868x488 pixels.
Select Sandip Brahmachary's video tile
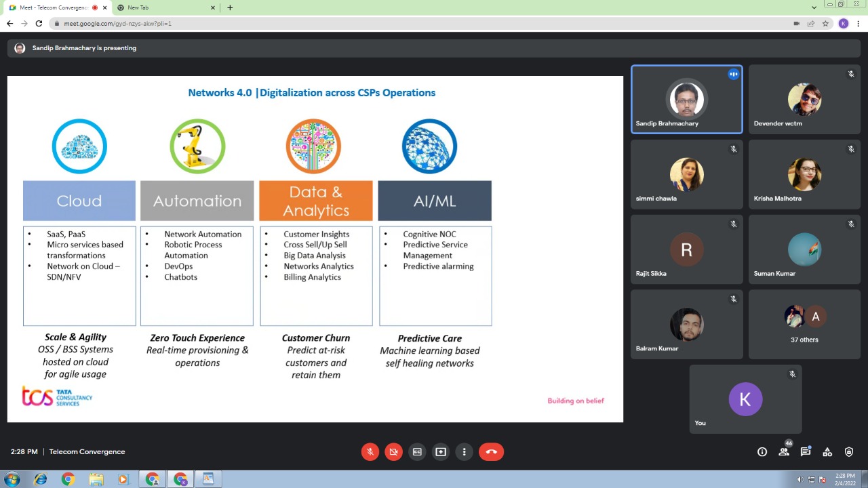[x=686, y=100]
